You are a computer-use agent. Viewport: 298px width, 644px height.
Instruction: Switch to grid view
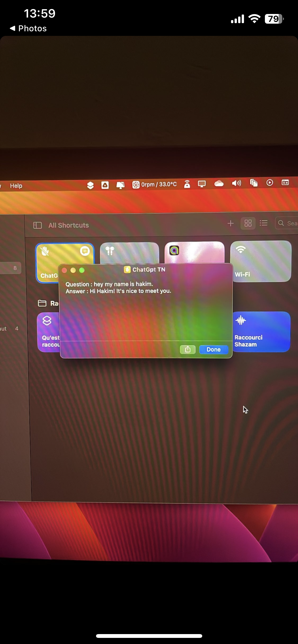click(x=248, y=223)
